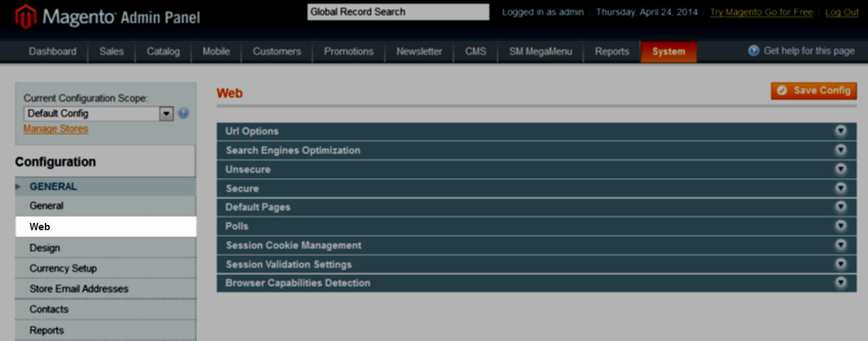Select General in the configuration sidebar
The image size is (868, 341).
(105, 206)
